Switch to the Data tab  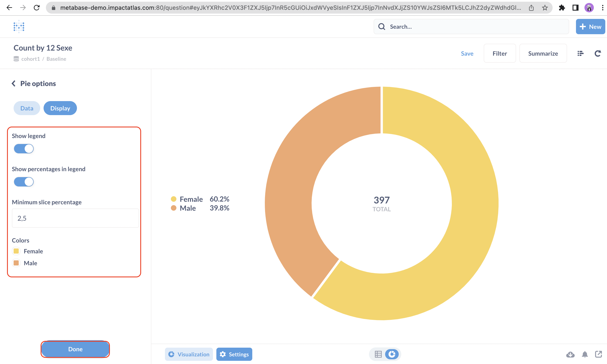[27, 108]
